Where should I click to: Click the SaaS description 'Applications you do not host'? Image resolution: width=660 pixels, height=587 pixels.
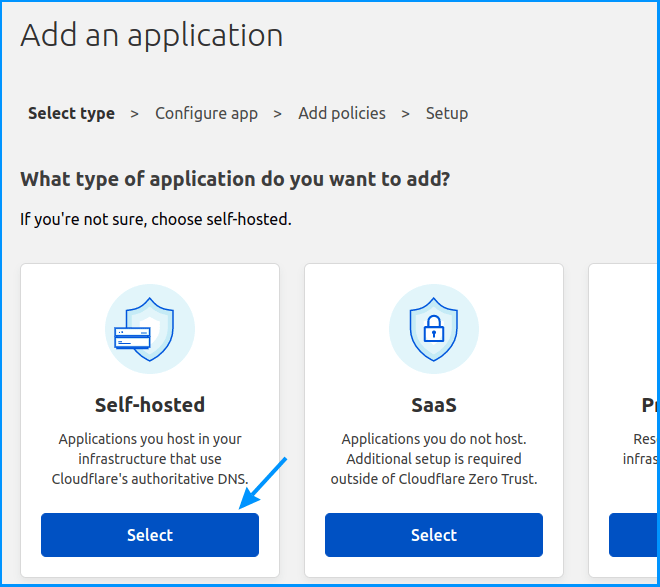434,459
